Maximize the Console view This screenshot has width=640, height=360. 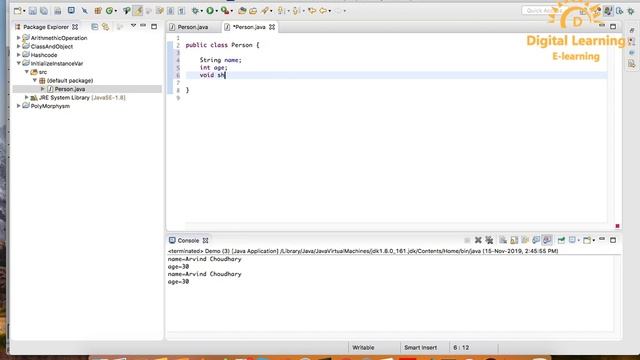click(613, 240)
